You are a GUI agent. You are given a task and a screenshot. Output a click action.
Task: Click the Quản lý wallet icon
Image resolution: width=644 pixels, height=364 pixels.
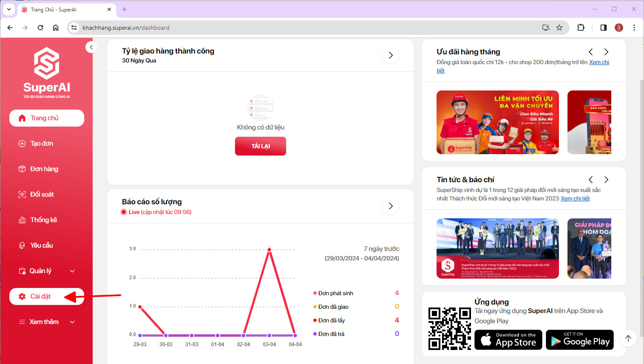click(x=22, y=271)
